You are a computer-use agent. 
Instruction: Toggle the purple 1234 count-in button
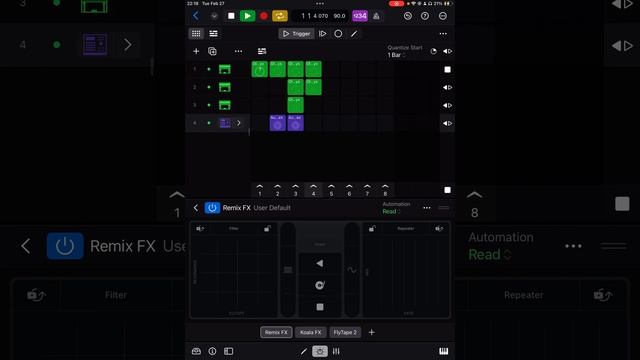click(x=360, y=16)
